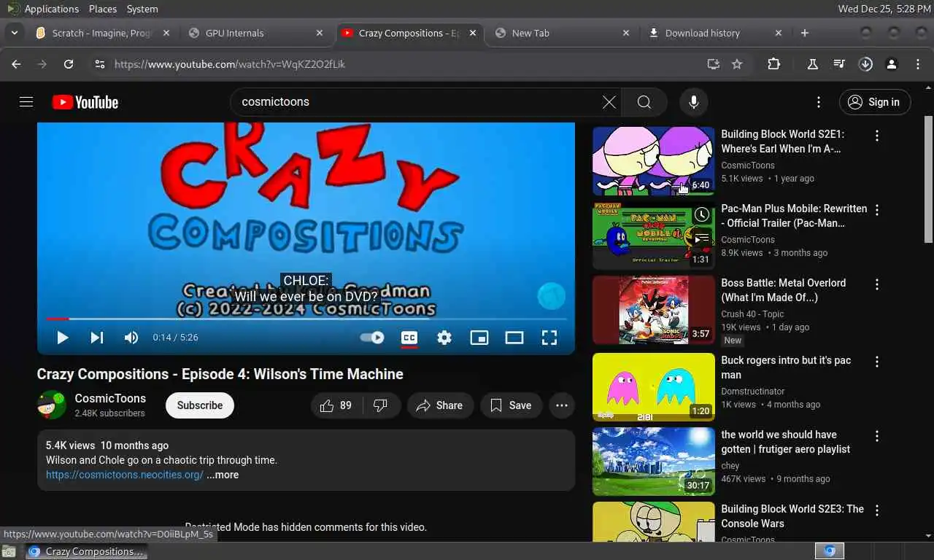The height and width of the screenshot is (560, 934).
Task: Switch to the GPU Internals tab
Action: click(x=256, y=33)
